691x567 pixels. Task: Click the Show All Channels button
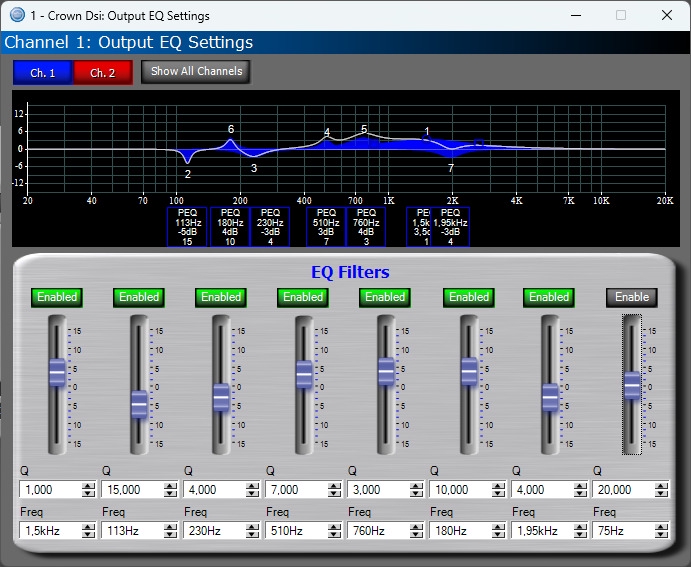[x=196, y=71]
